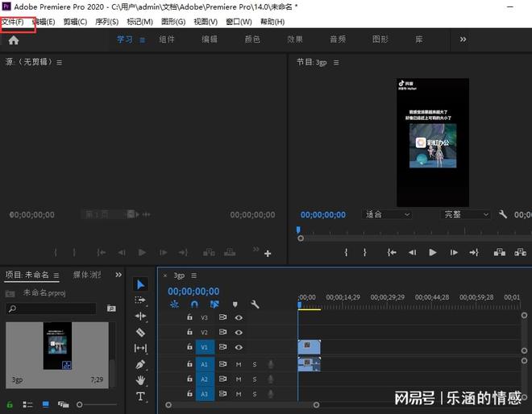Step back one frame in program monitor
This screenshot has width=532, height=414.
[412, 253]
